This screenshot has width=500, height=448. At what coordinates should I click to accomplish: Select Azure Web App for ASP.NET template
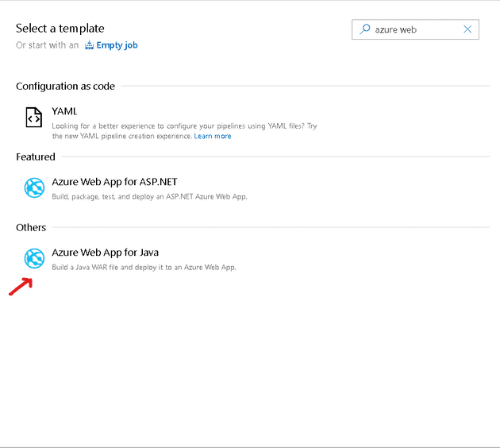(114, 182)
